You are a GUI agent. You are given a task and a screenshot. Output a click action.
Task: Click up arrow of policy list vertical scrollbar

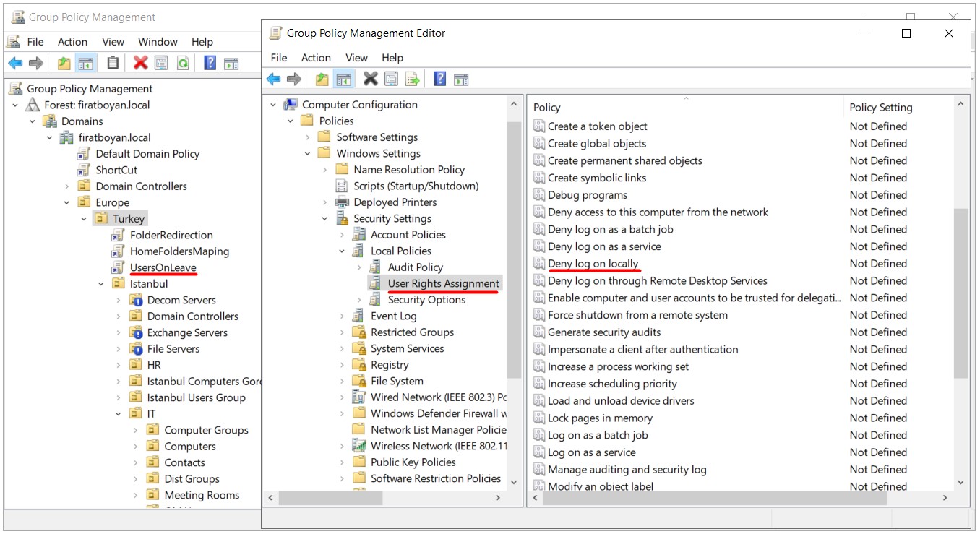pos(960,104)
